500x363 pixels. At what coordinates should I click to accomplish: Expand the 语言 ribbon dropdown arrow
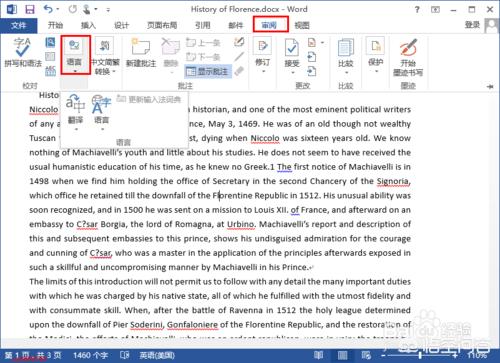75,71
